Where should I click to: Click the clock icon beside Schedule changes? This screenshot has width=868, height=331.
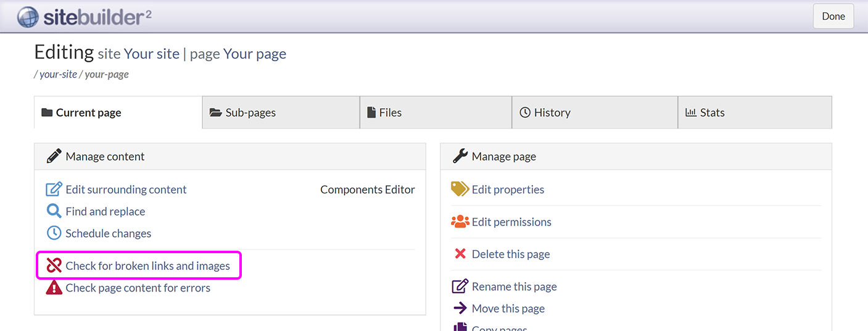coord(54,233)
